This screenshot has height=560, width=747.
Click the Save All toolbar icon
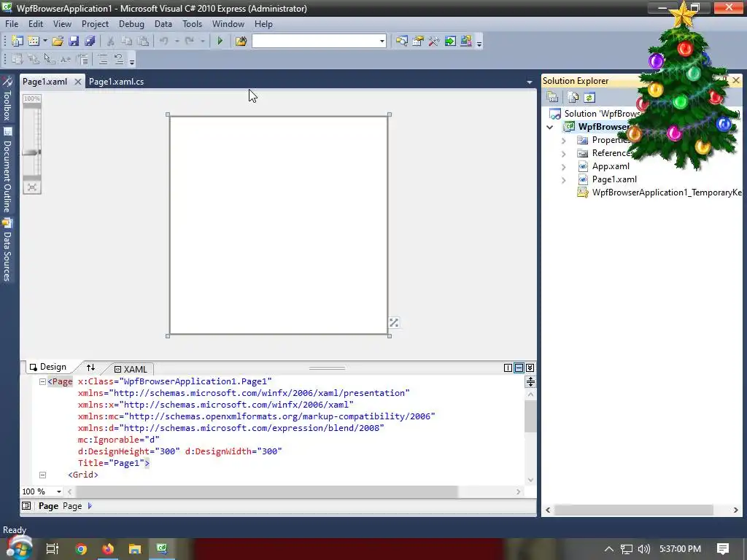coord(90,42)
